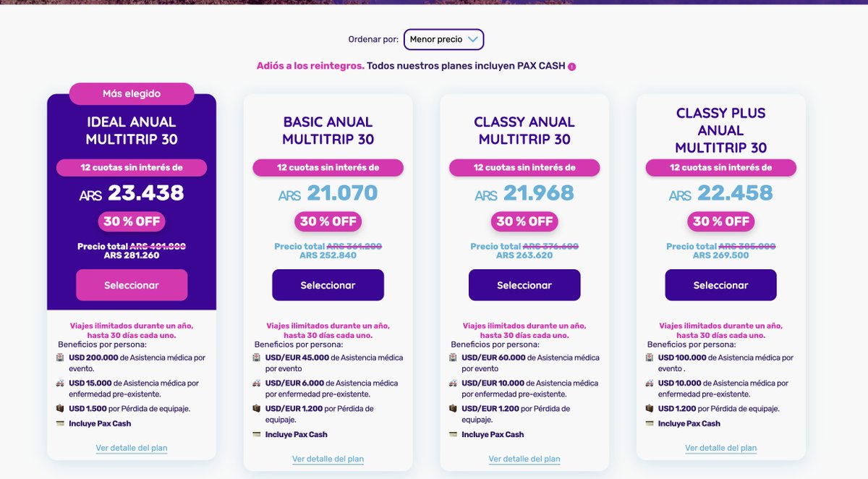
Task: Click hospital icon in IDEAL ANUAL plan
Action: (x=60, y=357)
